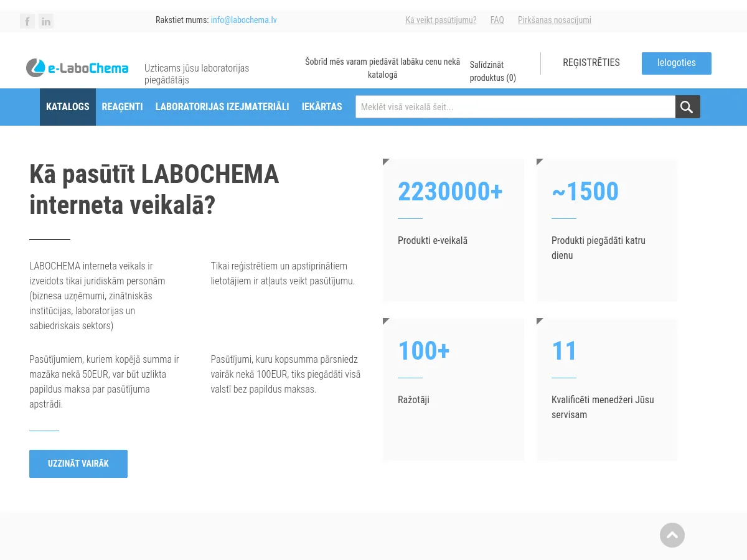The width and height of the screenshot is (747, 560).
Task: Open the KATALOGS menu
Action: point(68,107)
